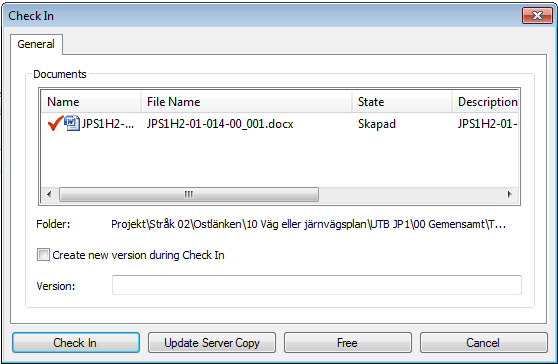Sort by the Name column header

coord(91,102)
